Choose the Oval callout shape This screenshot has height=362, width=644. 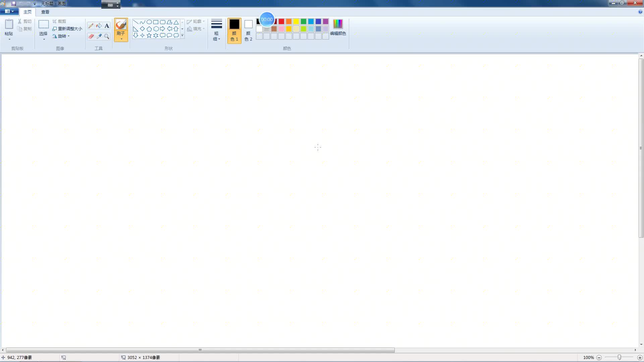(169, 36)
